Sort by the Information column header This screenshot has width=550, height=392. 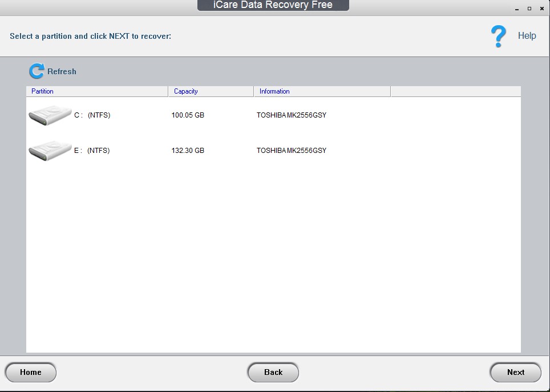[x=274, y=91]
